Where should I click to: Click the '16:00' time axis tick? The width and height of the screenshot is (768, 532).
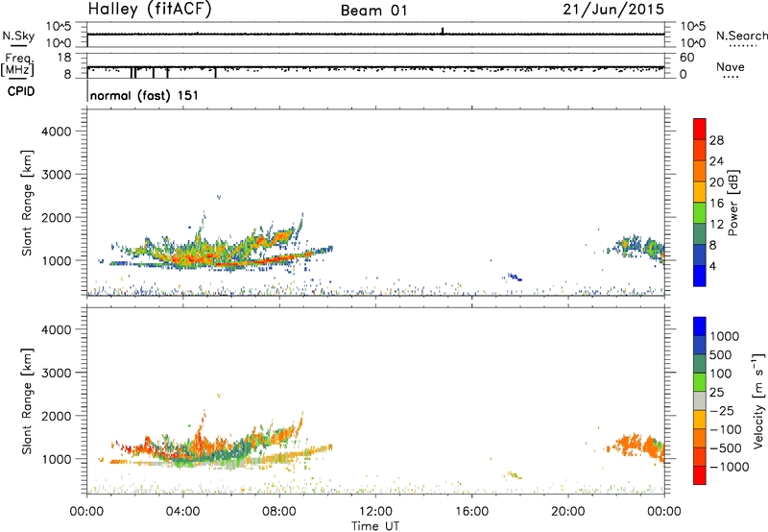click(471, 512)
